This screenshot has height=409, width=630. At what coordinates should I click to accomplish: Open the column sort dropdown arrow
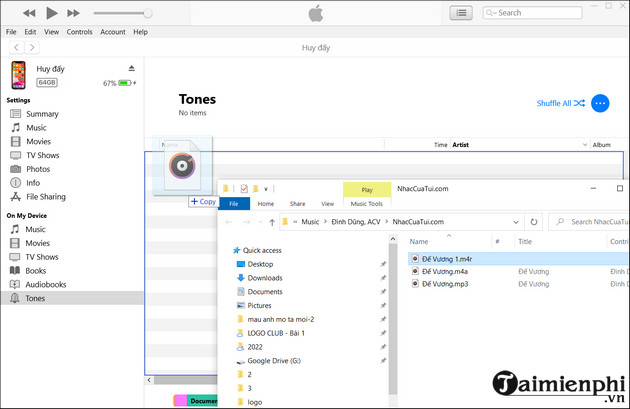pyautogui.click(x=585, y=145)
